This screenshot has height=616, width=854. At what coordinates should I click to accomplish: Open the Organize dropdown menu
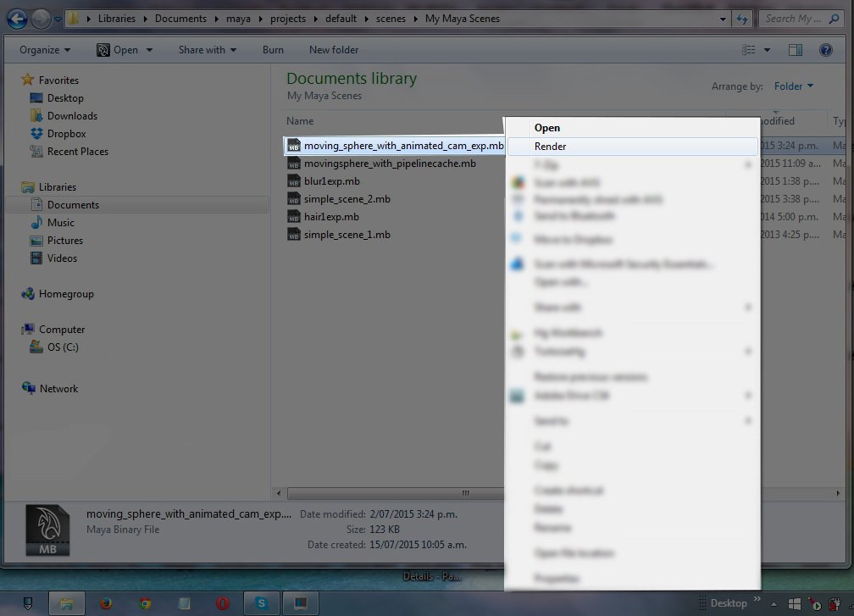(42, 50)
